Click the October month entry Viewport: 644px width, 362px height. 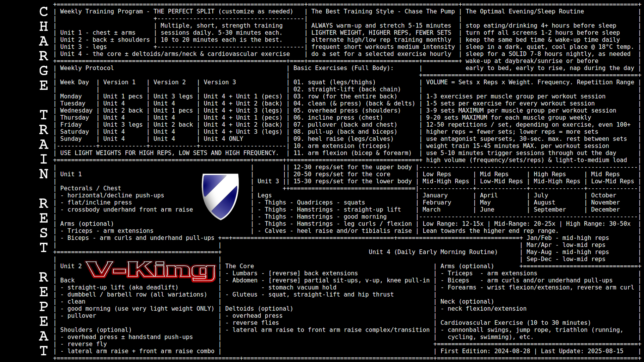pyautogui.click(x=603, y=195)
